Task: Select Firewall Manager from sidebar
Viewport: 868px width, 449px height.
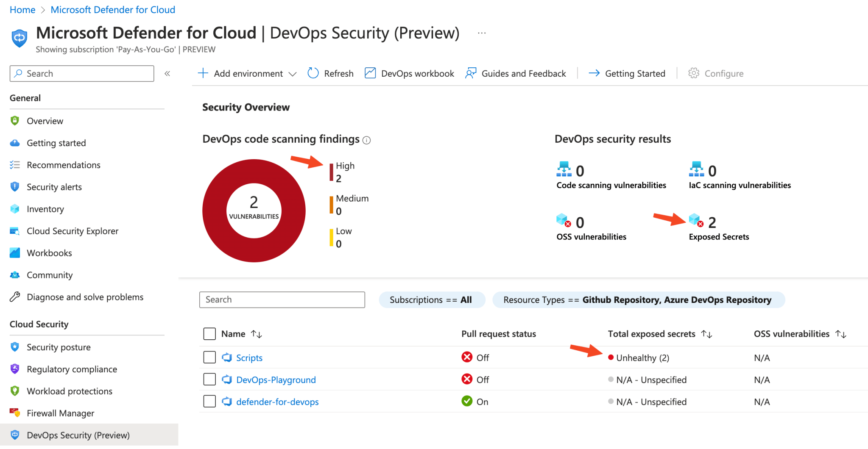Action: pyautogui.click(x=60, y=413)
